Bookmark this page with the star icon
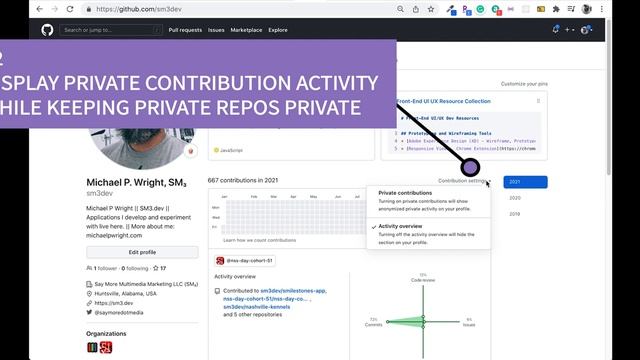This screenshot has width=640, height=360. tap(431, 9)
